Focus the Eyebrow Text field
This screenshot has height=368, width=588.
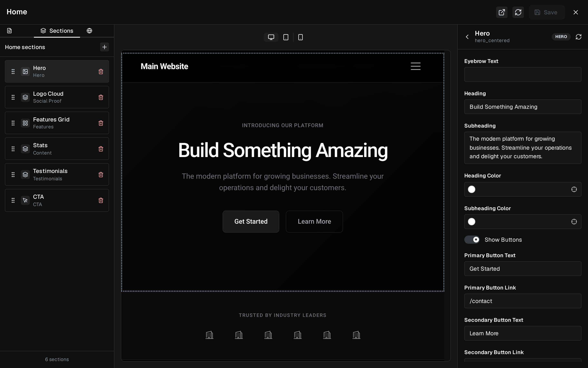click(523, 74)
